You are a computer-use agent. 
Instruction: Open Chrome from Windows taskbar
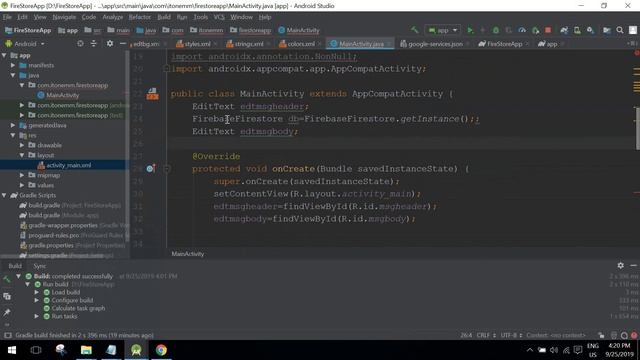click(161, 350)
